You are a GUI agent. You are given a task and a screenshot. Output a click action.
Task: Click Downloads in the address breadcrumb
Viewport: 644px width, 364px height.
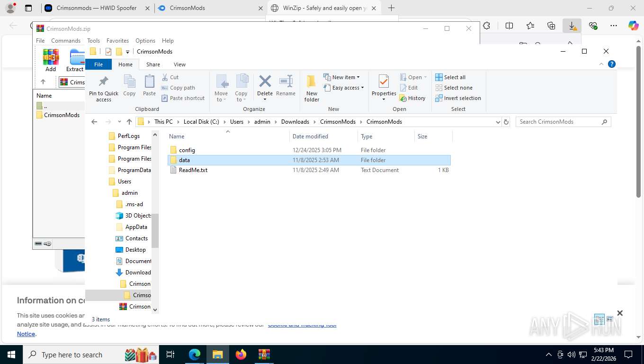[x=295, y=122]
